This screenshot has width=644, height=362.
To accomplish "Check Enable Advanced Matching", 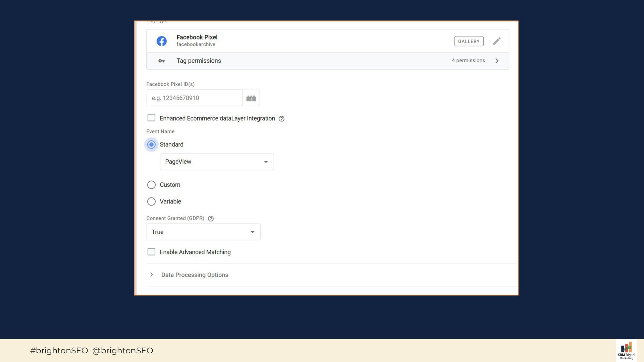I will tap(151, 252).
